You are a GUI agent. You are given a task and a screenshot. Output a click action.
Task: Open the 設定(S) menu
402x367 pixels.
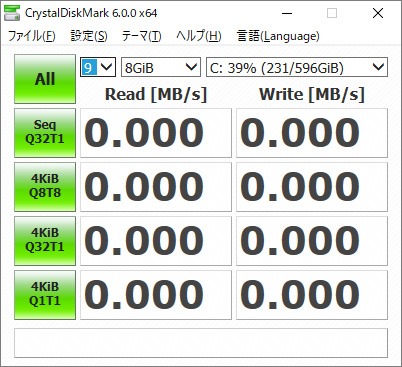(x=89, y=36)
